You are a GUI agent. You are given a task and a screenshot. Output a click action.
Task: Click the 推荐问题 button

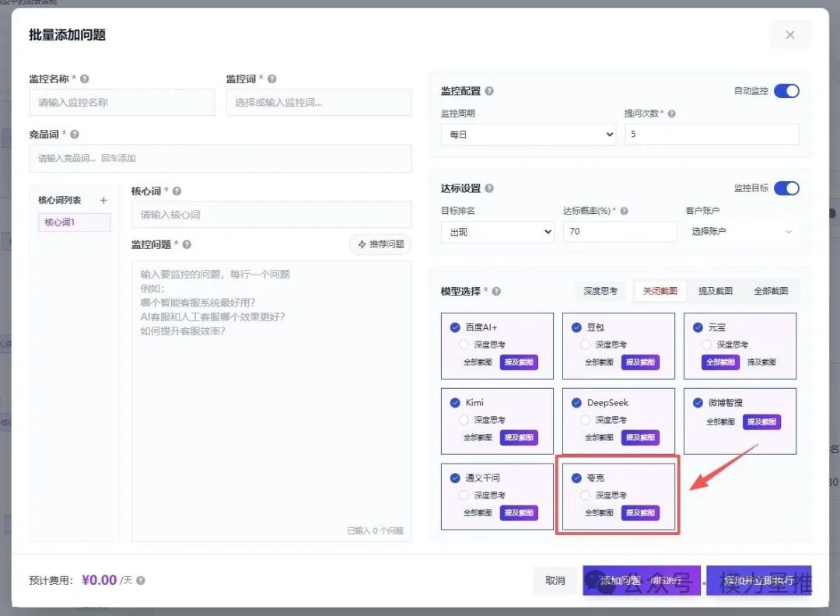(381, 244)
